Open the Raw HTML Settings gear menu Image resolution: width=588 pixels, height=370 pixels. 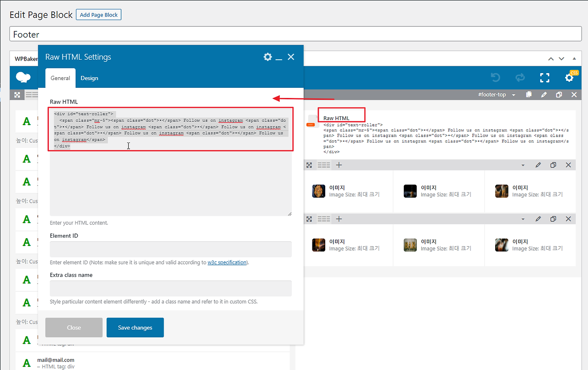(268, 57)
